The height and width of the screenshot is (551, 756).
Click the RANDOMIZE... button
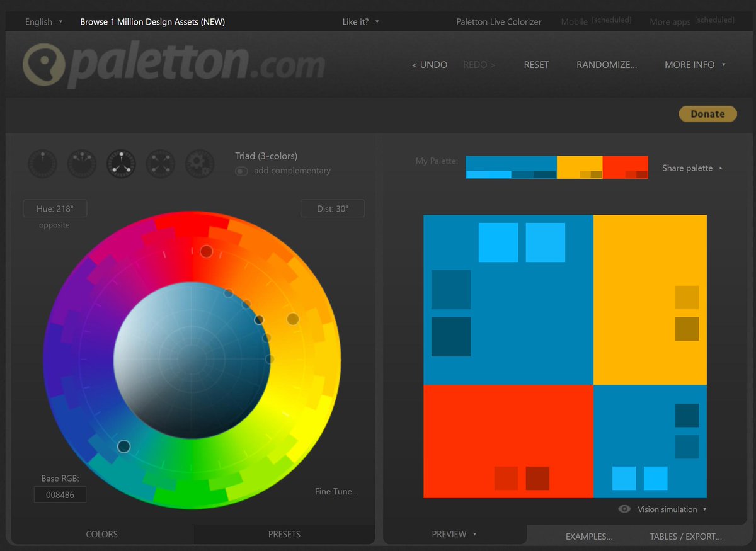coord(607,65)
